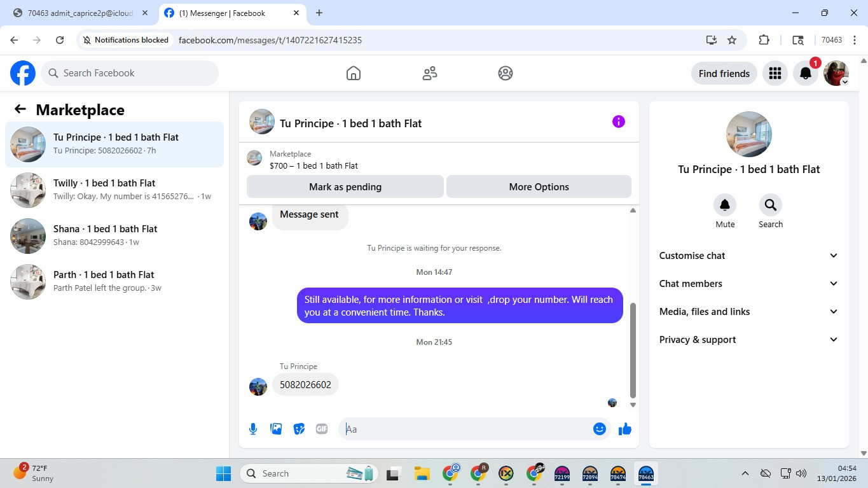Click the browser address bar URL
The image size is (868, 488).
coord(270,40)
